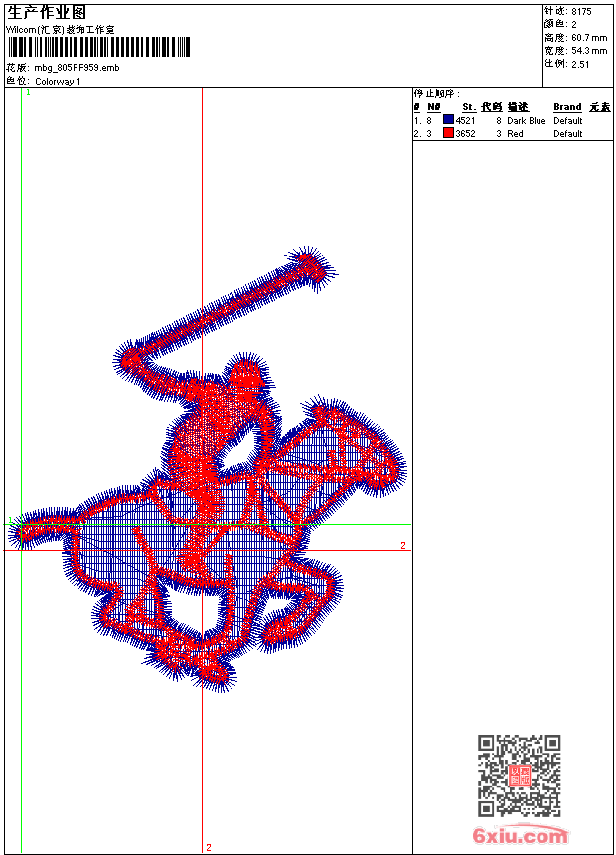
Task: Click the height value 60.7 mm
Action: pos(589,38)
